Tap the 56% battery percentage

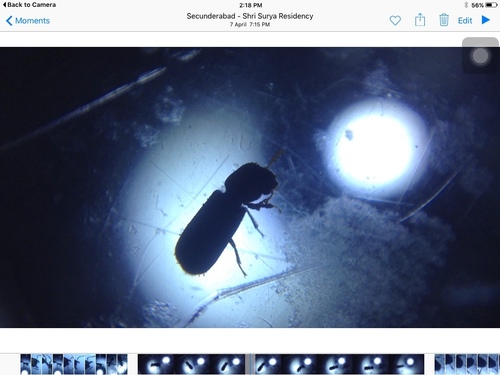point(477,5)
